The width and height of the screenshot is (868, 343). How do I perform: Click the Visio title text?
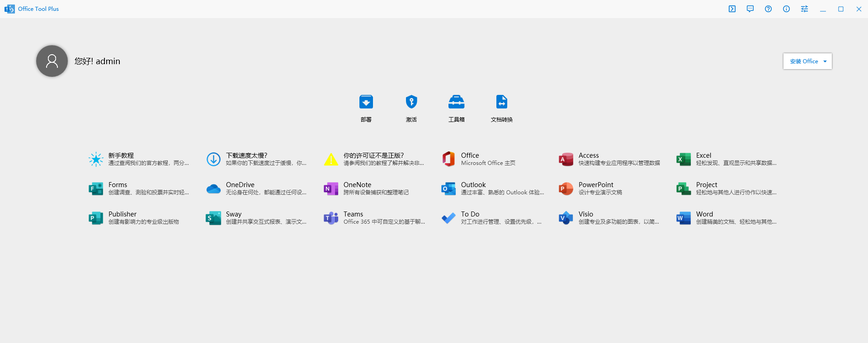[x=586, y=214]
